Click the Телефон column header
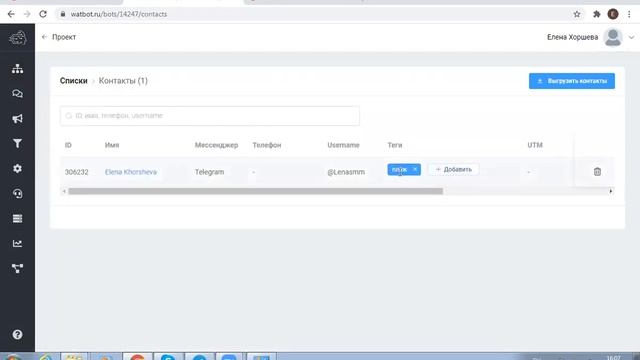The height and width of the screenshot is (360, 640). pos(267,145)
